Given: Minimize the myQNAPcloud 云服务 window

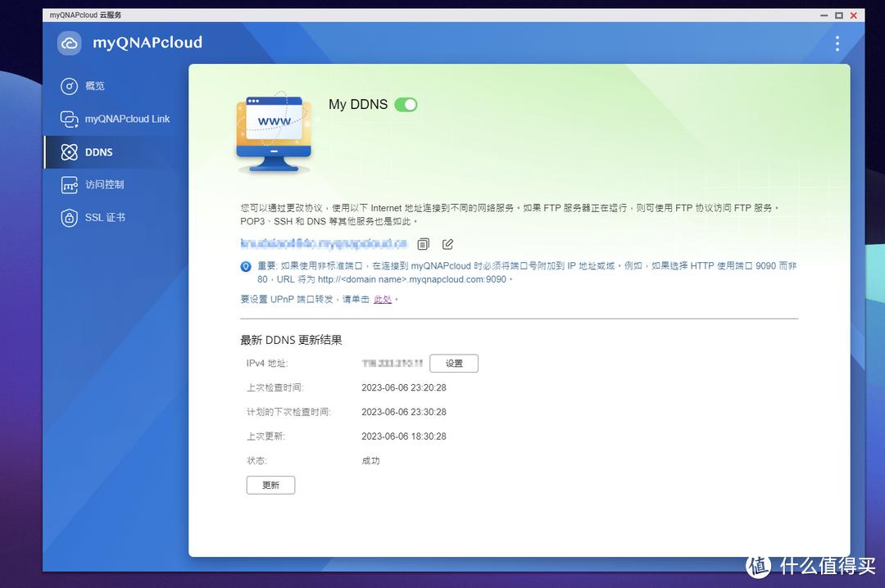Looking at the screenshot, I should (x=824, y=15).
